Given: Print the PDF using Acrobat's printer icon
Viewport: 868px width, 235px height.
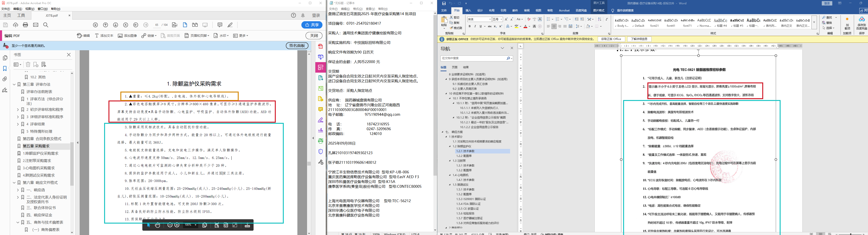Looking at the screenshot, I should click(x=25, y=25).
